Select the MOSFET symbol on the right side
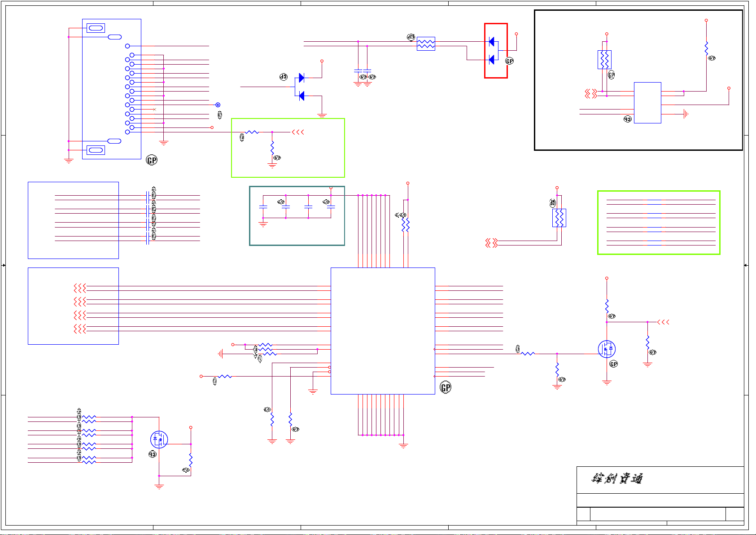This screenshot has height=535, width=756. [607, 349]
